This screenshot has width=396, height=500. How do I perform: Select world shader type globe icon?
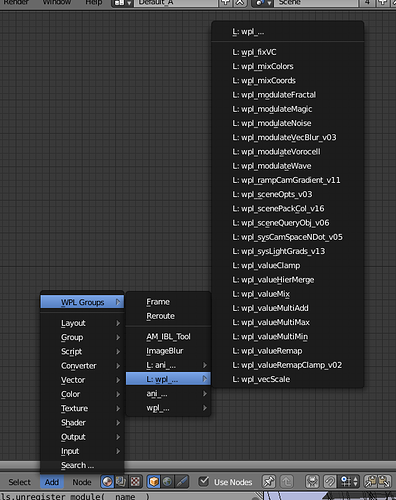168,482
